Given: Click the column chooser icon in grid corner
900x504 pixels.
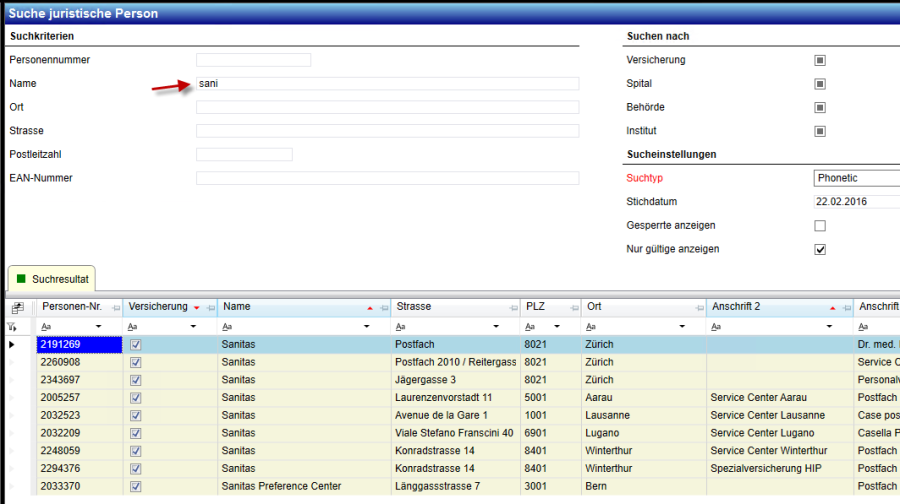Looking at the screenshot, I should coord(17,307).
